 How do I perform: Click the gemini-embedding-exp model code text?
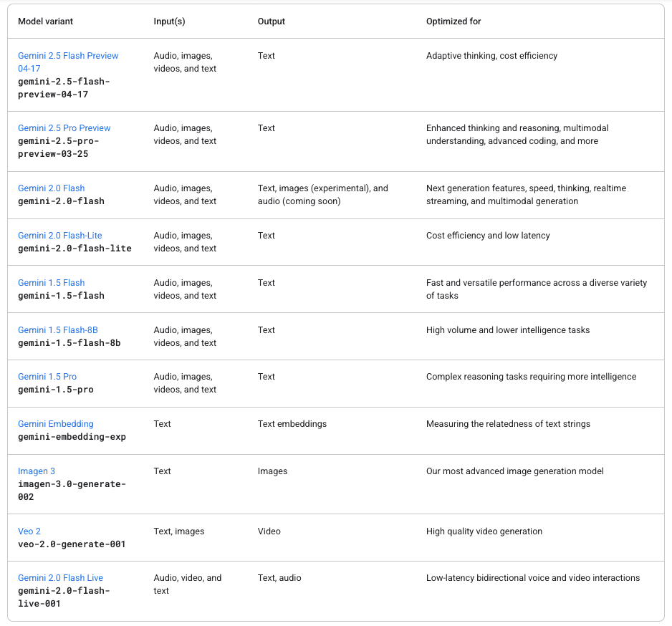72,437
